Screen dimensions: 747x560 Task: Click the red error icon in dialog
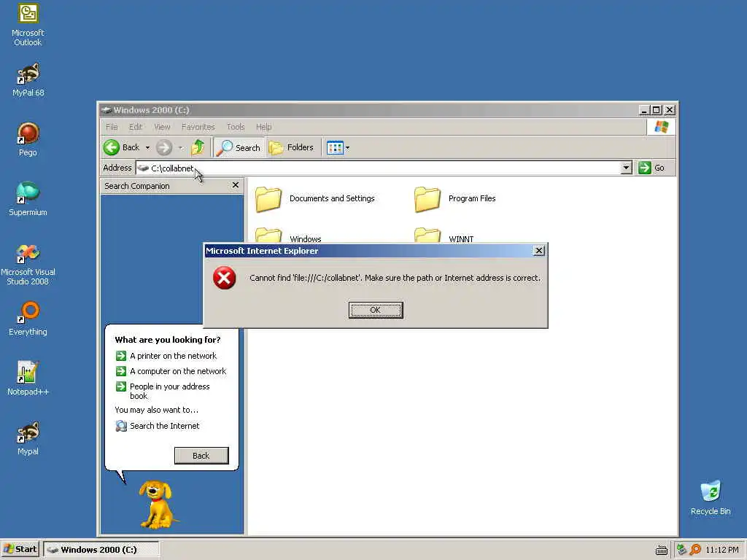click(x=225, y=278)
